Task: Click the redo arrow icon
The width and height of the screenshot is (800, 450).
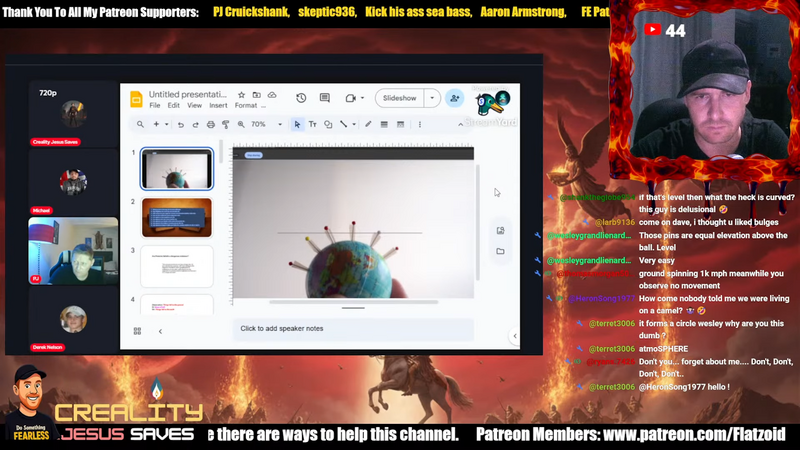Action: 195,124
